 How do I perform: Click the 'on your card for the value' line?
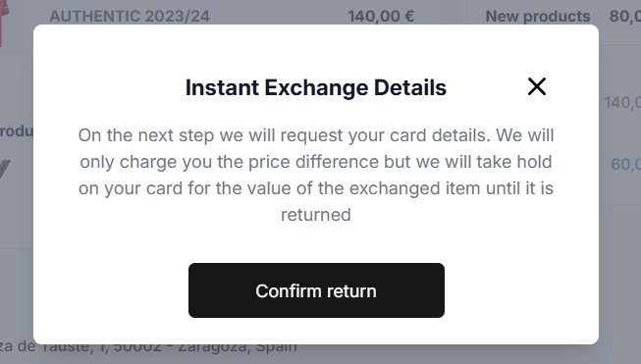316,188
